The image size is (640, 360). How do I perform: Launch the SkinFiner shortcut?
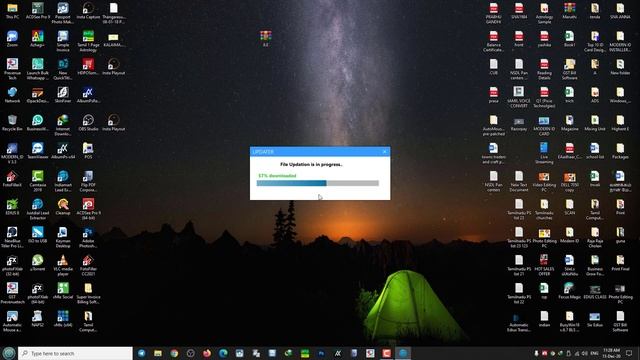63,95
